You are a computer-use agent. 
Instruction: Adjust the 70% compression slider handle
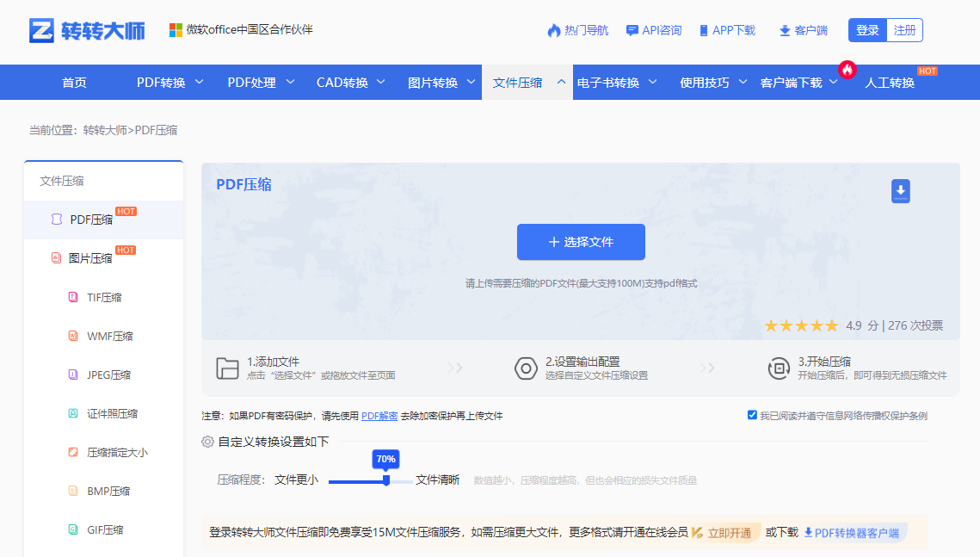point(385,480)
